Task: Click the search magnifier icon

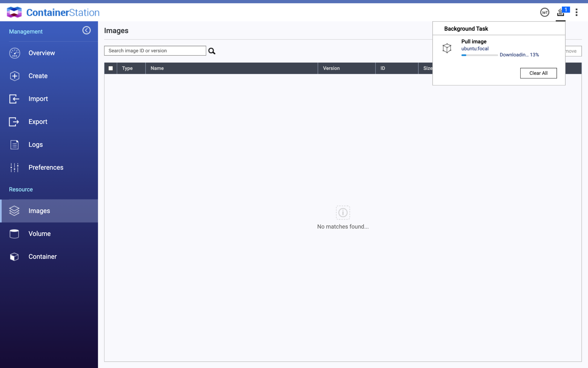Action: (212, 51)
